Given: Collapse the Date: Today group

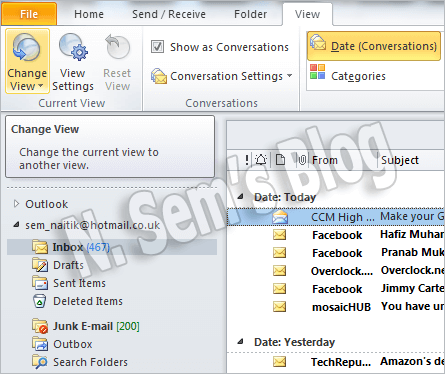Looking at the screenshot, I should pos(240,197).
